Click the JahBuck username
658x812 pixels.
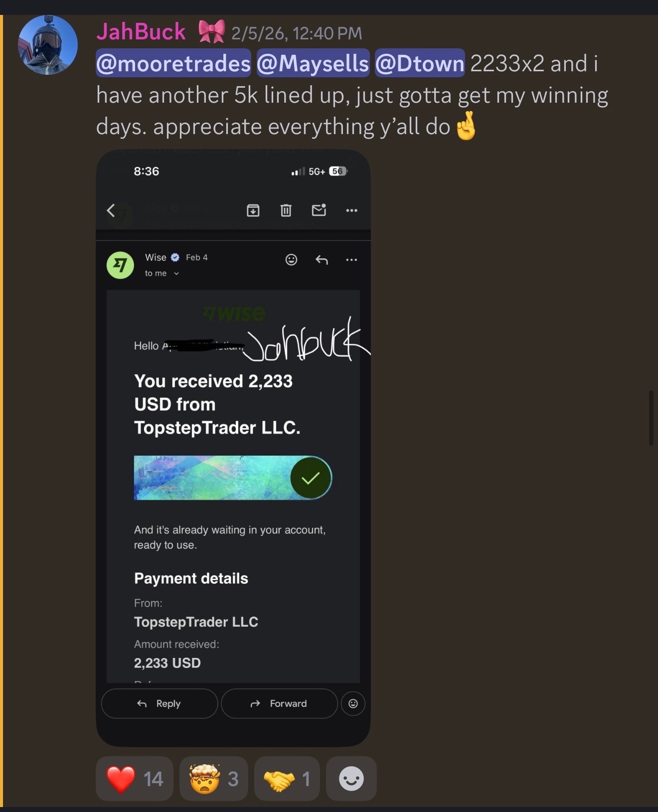[x=141, y=31]
